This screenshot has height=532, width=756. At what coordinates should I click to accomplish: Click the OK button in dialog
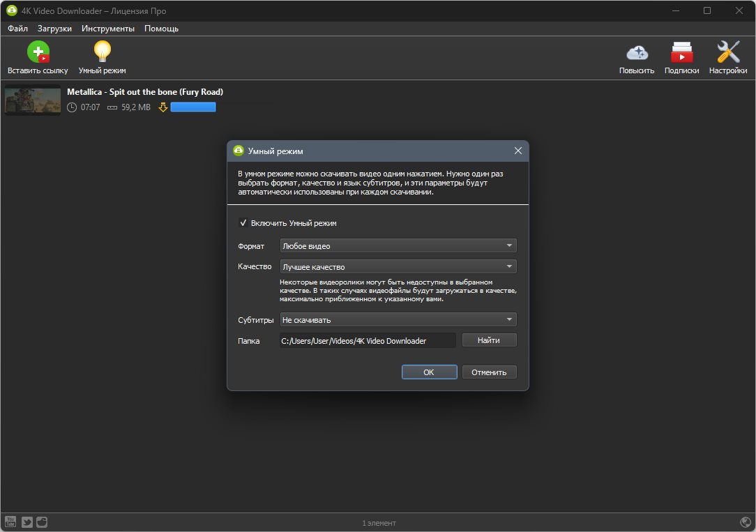429,372
